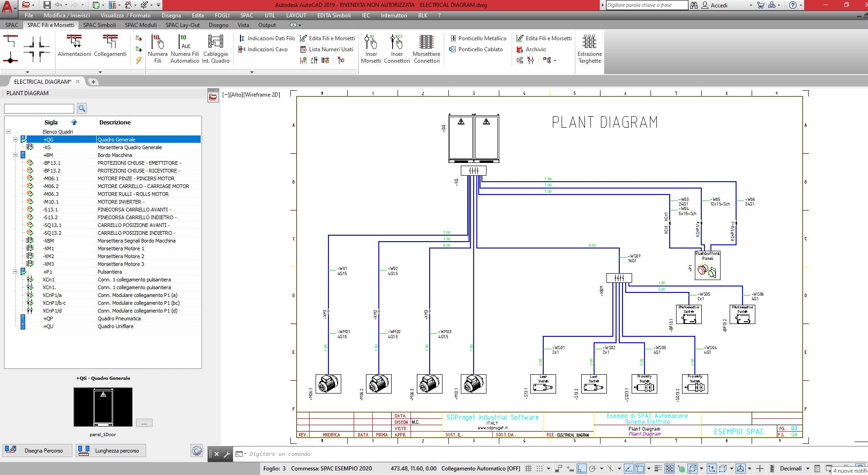Screen dimensions: 868x475
Task: Toggle Collegamento Automatico [OFF] in status bar
Action: click(x=480, y=469)
